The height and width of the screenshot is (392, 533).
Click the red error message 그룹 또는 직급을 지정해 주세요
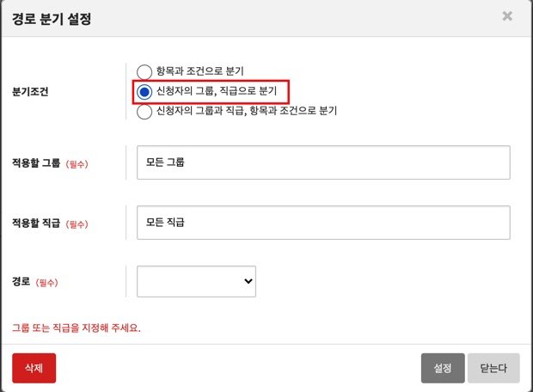point(76,328)
